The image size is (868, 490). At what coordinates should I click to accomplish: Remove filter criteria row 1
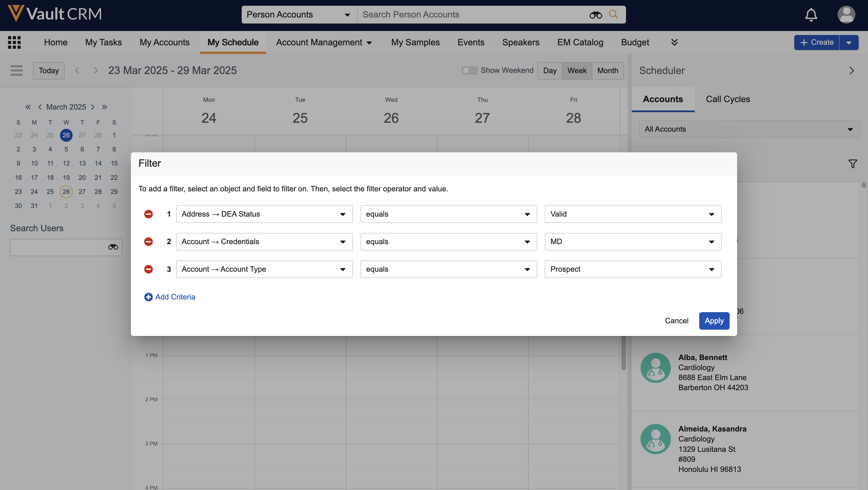[148, 214]
